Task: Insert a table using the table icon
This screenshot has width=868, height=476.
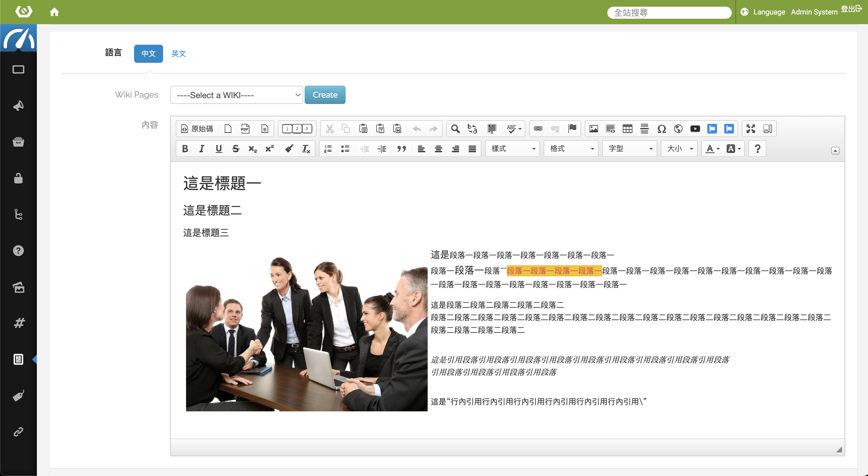Action: [x=627, y=129]
